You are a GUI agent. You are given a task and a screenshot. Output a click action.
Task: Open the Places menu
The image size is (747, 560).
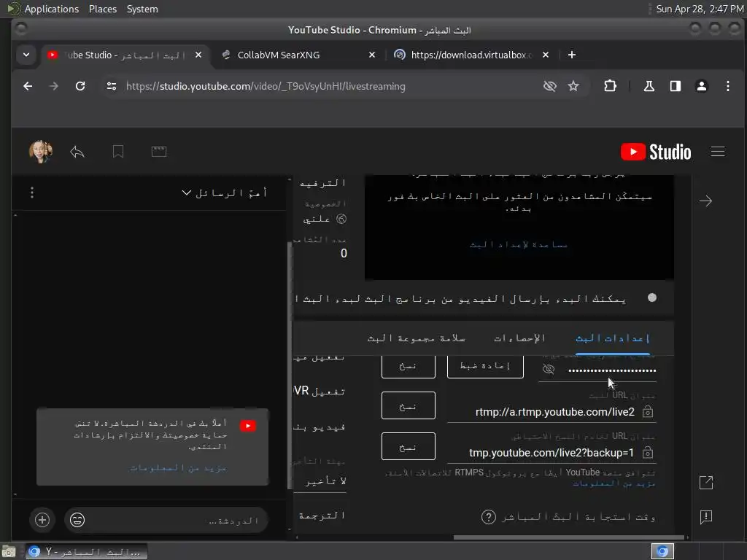(103, 9)
